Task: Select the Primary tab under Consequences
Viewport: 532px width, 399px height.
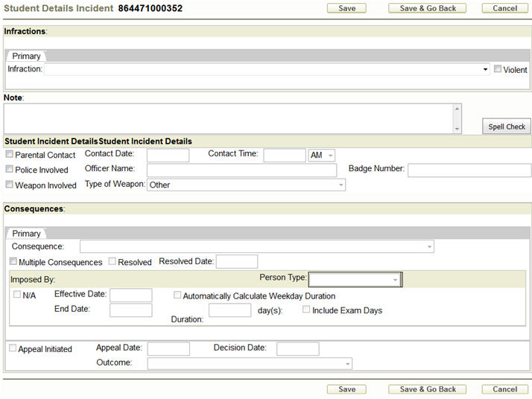Action: tap(26, 234)
